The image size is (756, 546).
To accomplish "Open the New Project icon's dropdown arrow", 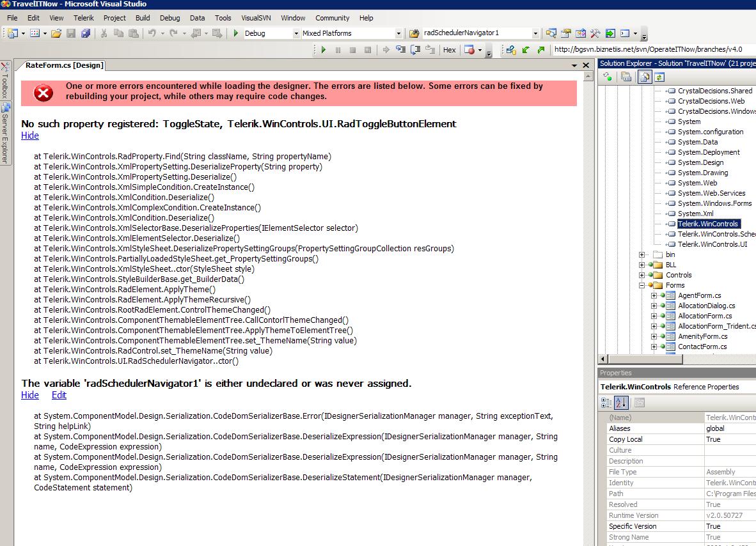I will coord(22,33).
